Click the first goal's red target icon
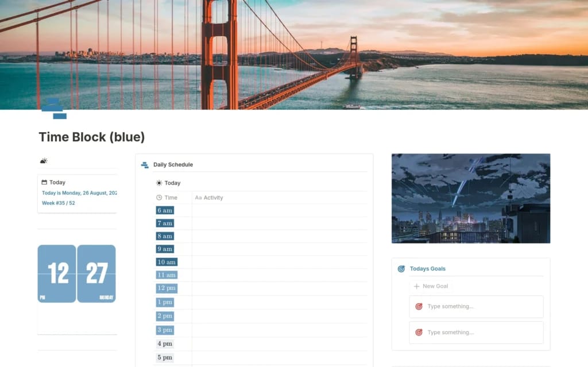 [419, 307]
